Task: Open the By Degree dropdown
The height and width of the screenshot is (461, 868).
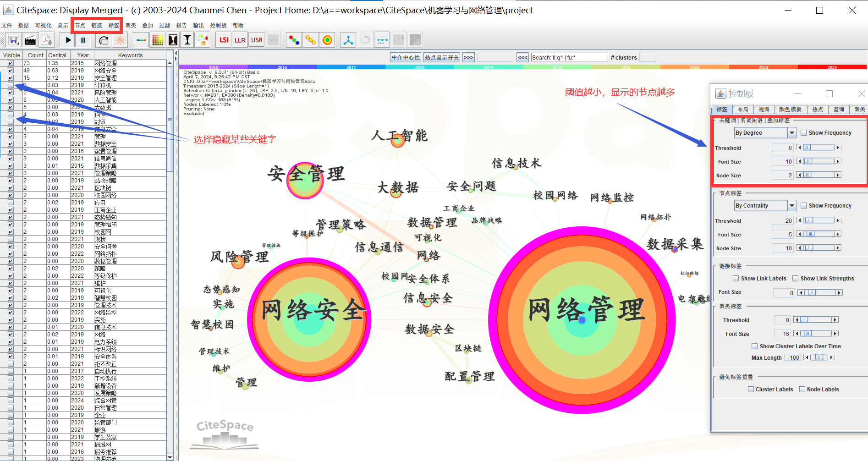Action: [x=791, y=133]
